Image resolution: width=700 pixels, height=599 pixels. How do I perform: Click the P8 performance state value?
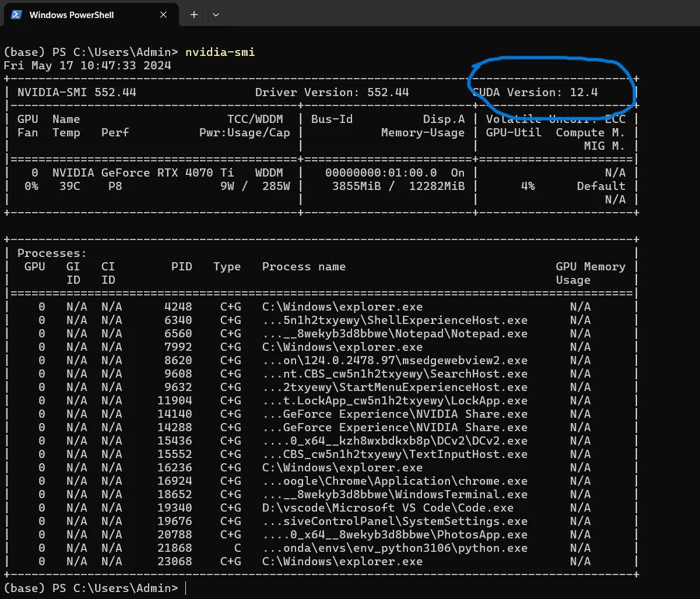[x=115, y=186]
